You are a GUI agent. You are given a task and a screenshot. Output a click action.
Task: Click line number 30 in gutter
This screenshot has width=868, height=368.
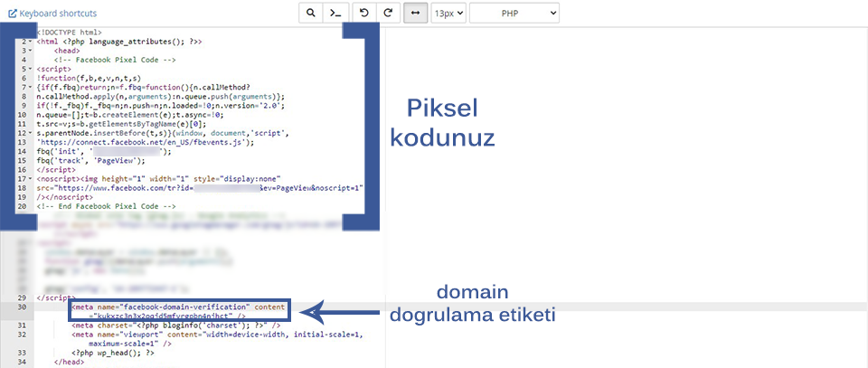[x=22, y=307]
